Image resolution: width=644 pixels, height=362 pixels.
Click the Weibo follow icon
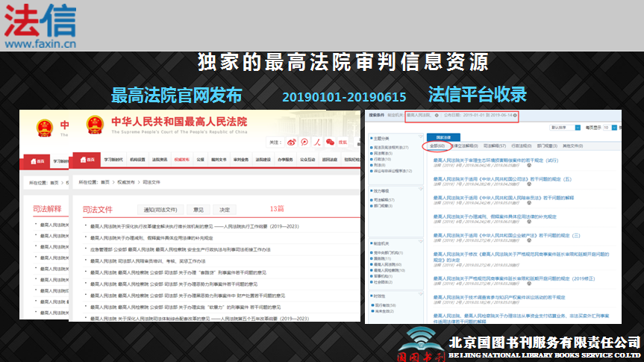(x=291, y=142)
